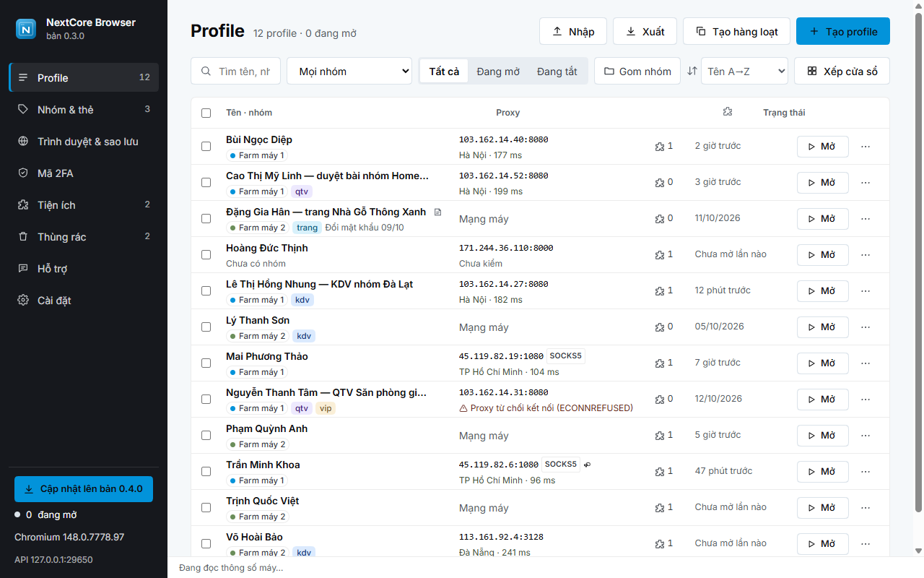Click Mở for Hoàng Đức Thịnh

pyautogui.click(x=822, y=254)
